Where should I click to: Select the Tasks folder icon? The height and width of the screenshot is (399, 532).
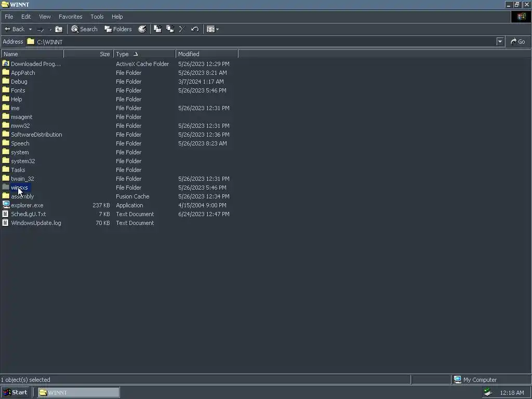(6, 169)
